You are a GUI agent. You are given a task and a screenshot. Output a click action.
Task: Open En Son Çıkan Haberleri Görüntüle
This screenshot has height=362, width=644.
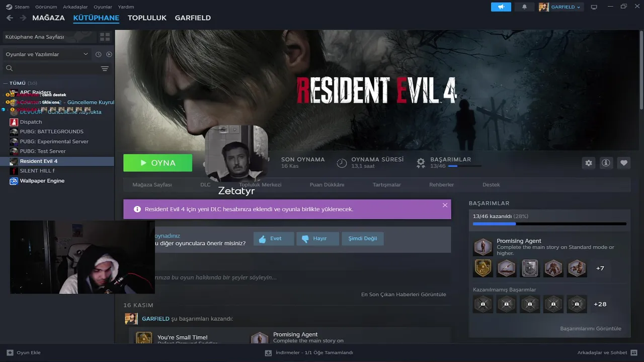(x=404, y=295)
